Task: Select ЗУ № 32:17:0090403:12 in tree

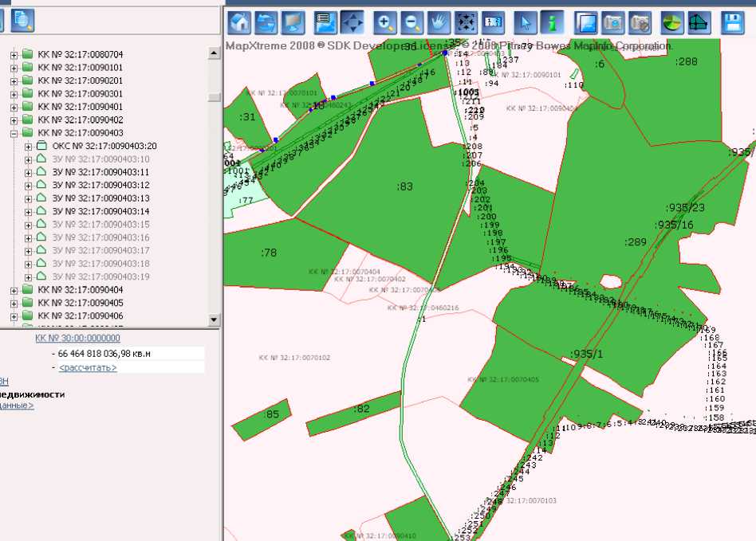Action: [x=100, y=186]
